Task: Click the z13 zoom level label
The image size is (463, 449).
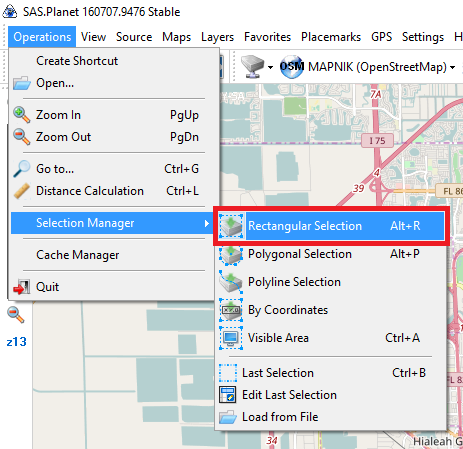Action: 17,342
